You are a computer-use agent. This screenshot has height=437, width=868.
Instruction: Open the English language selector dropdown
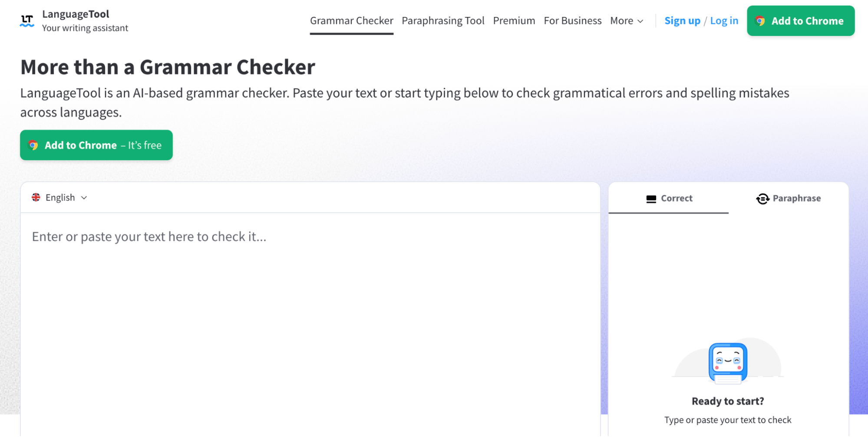60,197
